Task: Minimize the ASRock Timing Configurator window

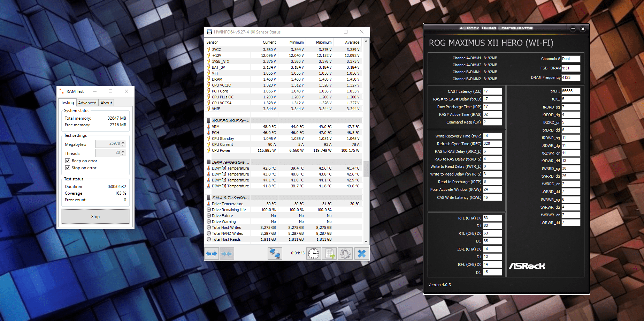Action: tap(573, 29)
